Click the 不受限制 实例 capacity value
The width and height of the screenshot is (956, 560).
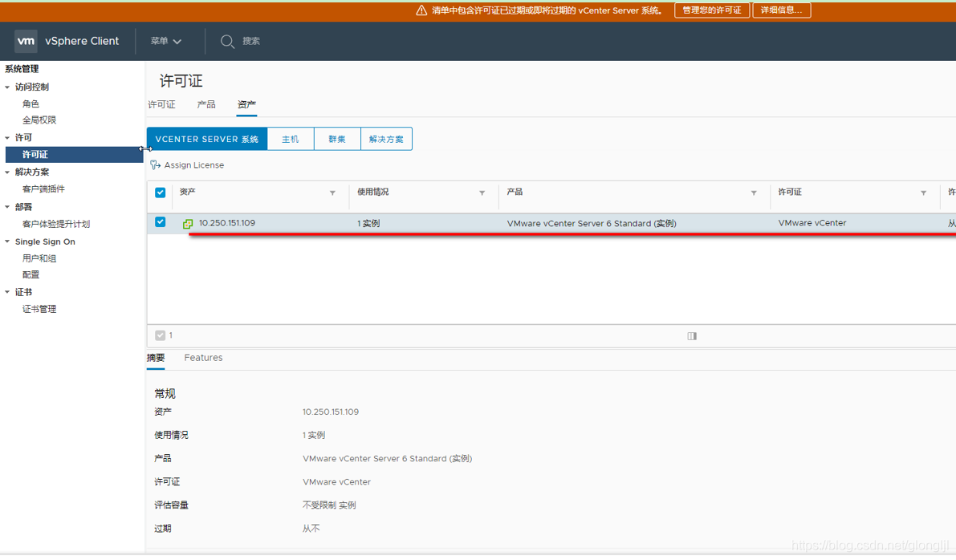(329, 505)
